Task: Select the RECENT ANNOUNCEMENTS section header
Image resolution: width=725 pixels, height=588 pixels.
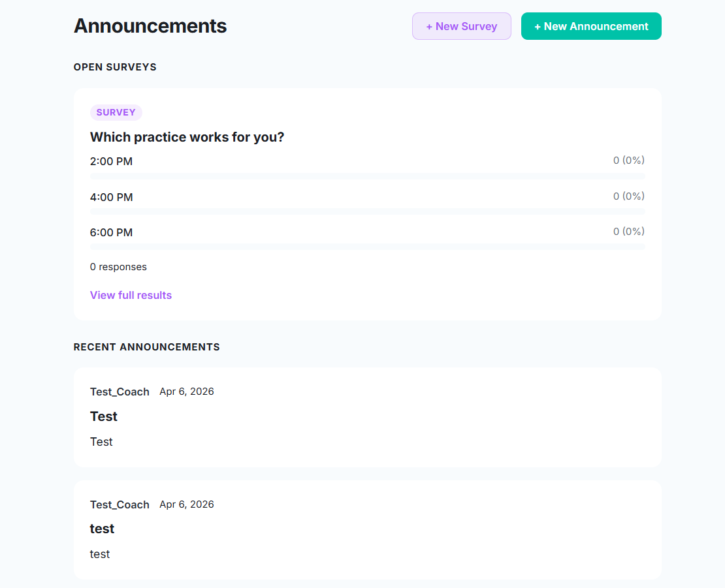Action: pyautogui.click(x=146, y=347)
